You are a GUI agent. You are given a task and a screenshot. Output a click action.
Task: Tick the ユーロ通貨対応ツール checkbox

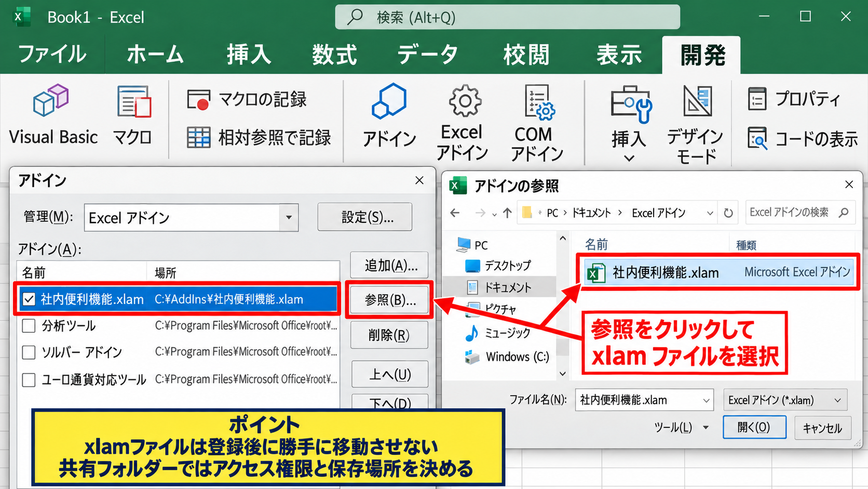coord(29,380)
